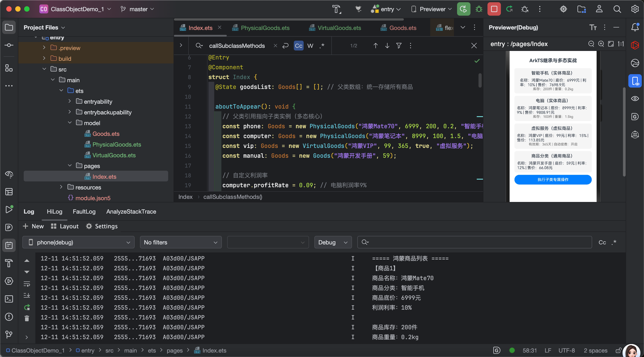The height and width of the screenshot is (357, 644).
Task: Click the zoom in icon in Previewer
Action: pos(601,44)
